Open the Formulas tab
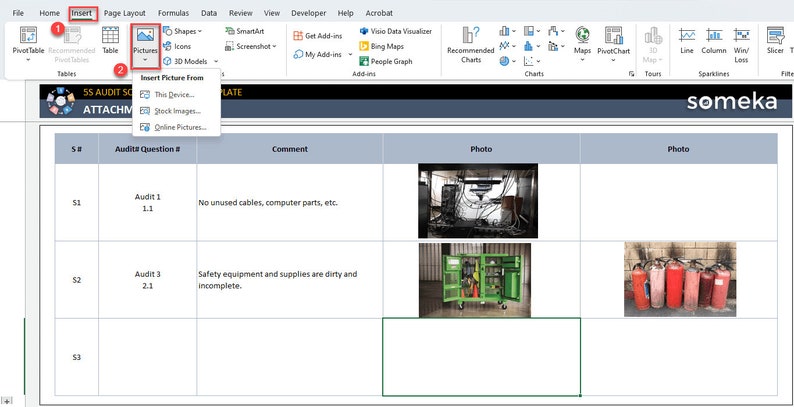This screenshot has width=794, height=407. point(173,13)
